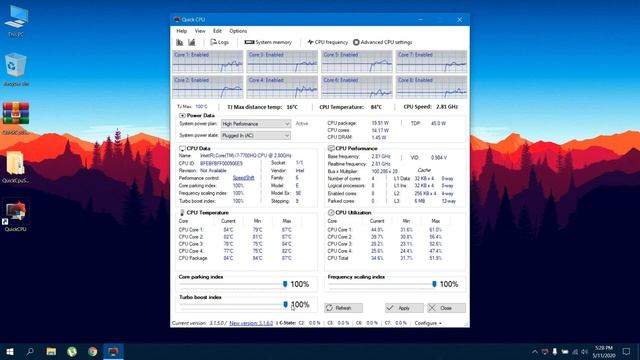Open the green taskbar app icon
Viewport: 640px width, 360px height.
72,351
